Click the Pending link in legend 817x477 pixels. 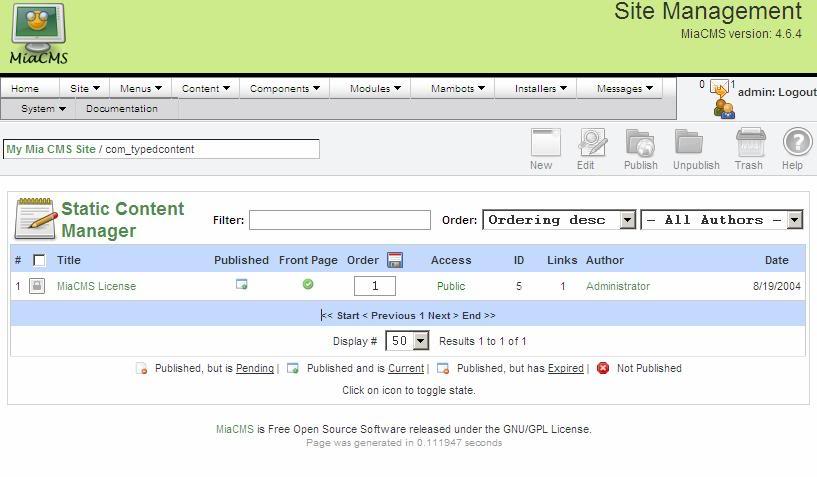(255, 369)
